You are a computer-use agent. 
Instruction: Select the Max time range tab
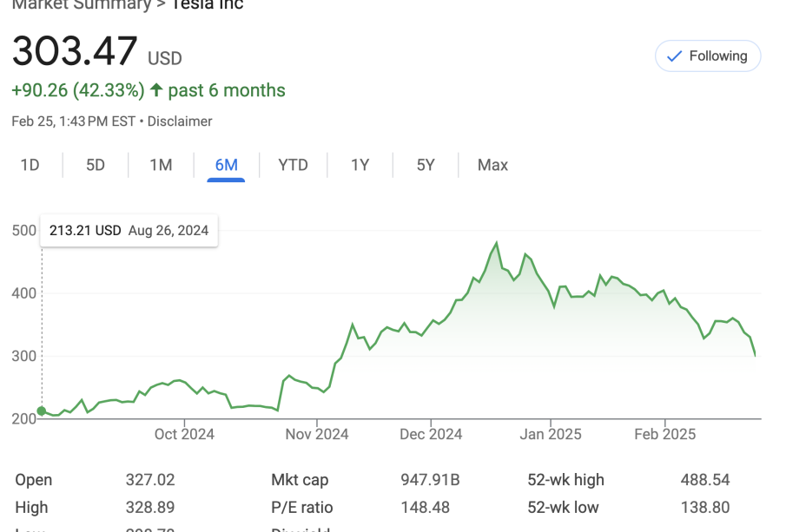(x=492, y=165)
